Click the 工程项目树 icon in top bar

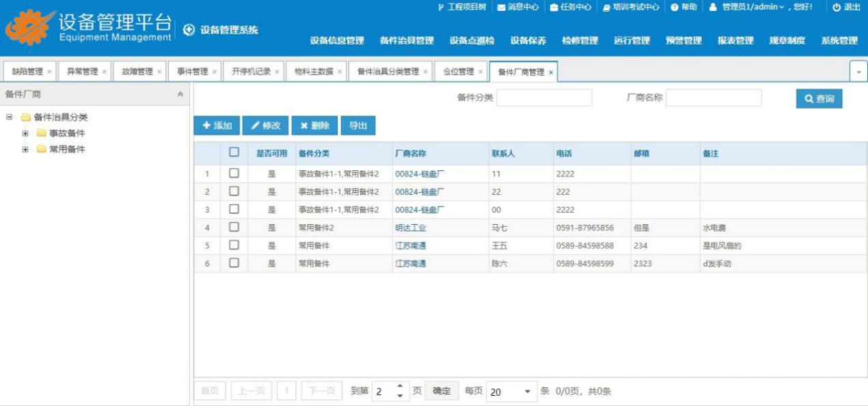441,7
